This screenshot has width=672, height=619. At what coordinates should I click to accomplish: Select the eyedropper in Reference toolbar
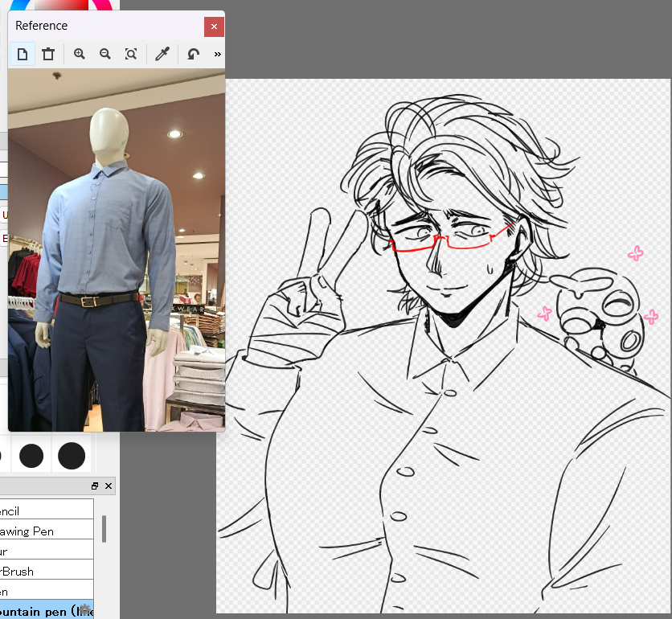point(162,54)
